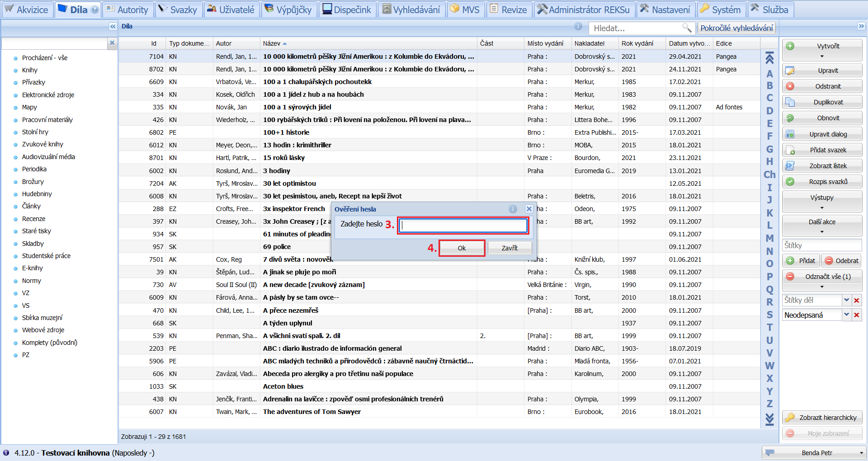Click the Duplikovat button
Viewport: 868px width, 461px height.
822,102
